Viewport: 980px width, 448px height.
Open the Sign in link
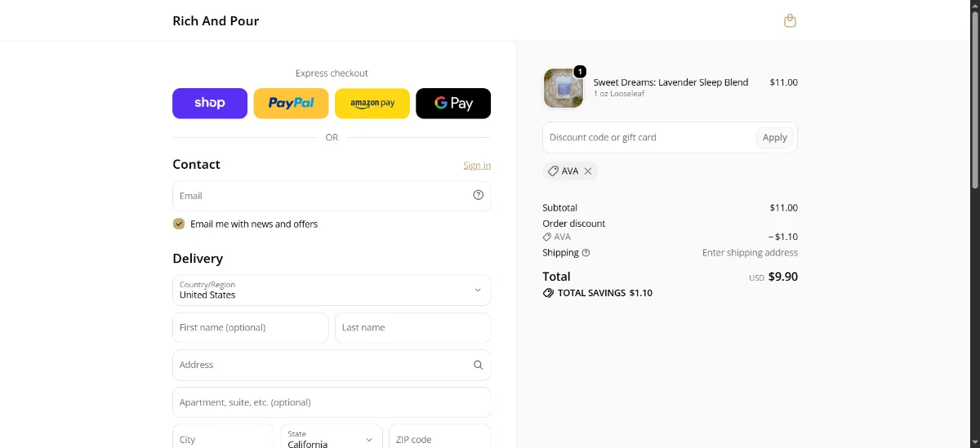(x=477, y=165)
